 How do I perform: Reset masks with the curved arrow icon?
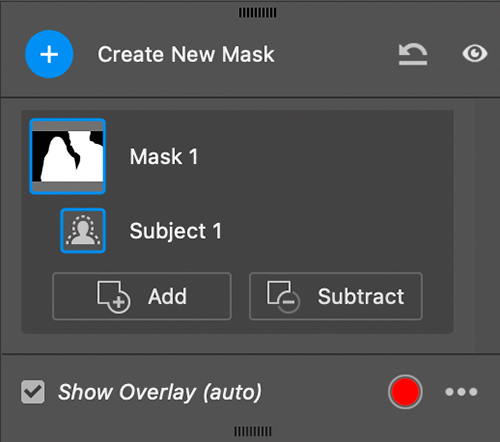point(413,54)
